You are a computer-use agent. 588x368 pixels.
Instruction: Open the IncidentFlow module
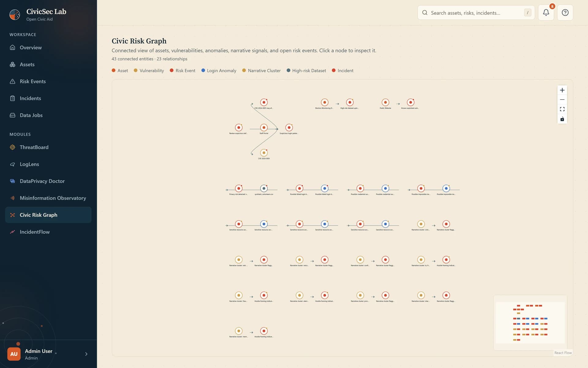click(48, 232)
